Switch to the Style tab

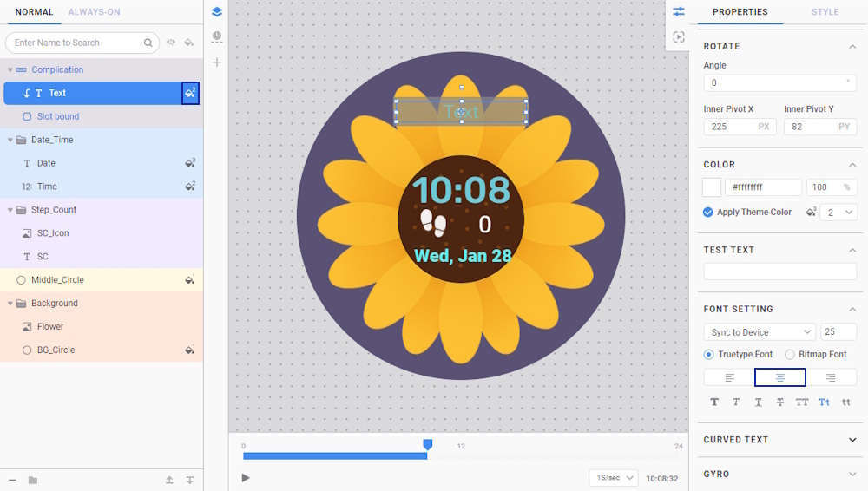825,12
